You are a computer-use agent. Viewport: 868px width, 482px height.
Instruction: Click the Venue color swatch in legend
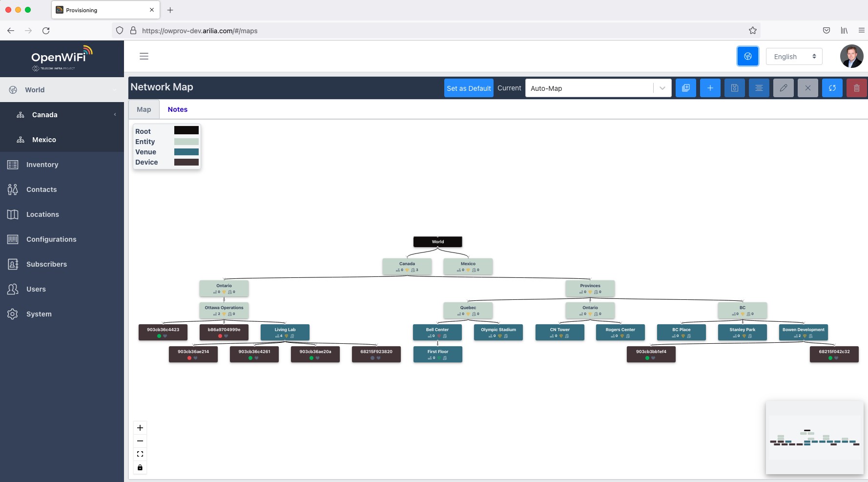coord(186,152)
